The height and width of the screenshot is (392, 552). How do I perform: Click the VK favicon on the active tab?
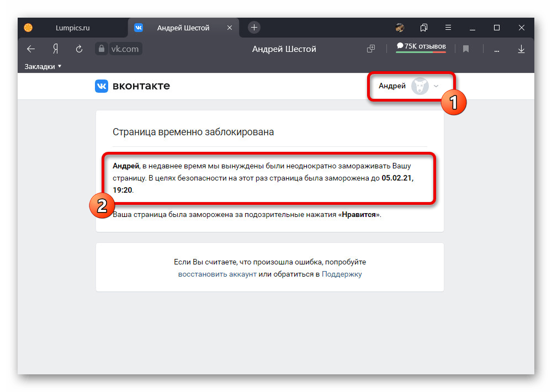[139, 28]
